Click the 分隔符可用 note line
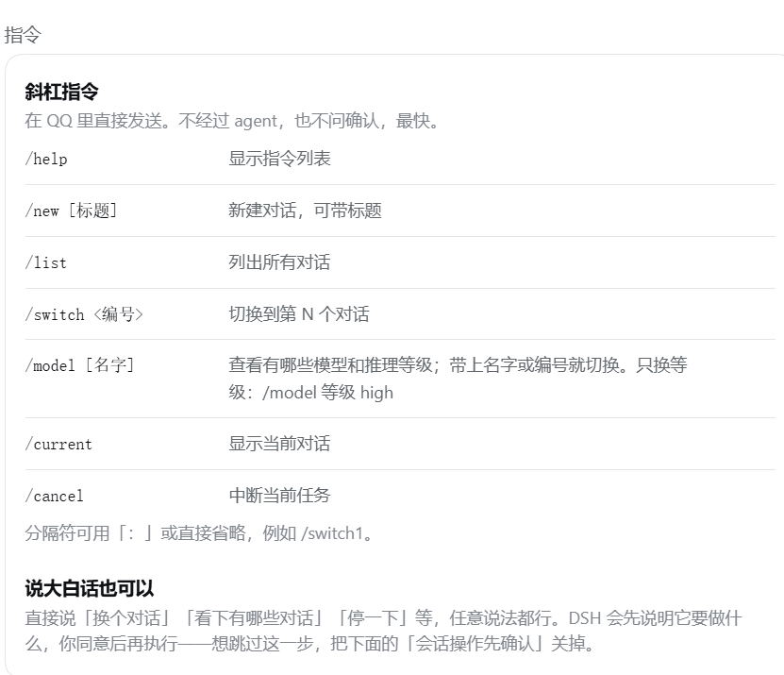This screenshot has width=784, height=675. point(199,533)
